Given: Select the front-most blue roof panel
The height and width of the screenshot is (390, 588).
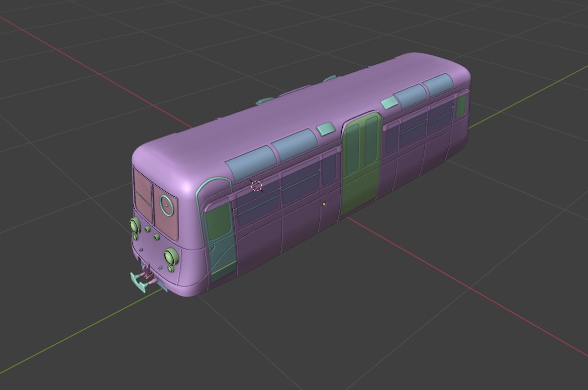Looking at the screenshot, I should [x=251, y=163].
